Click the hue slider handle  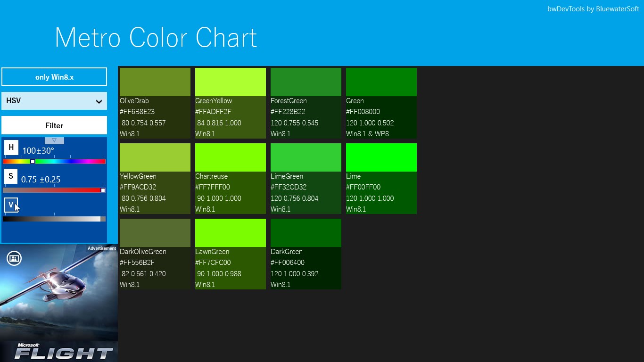(x=32, y=161)
